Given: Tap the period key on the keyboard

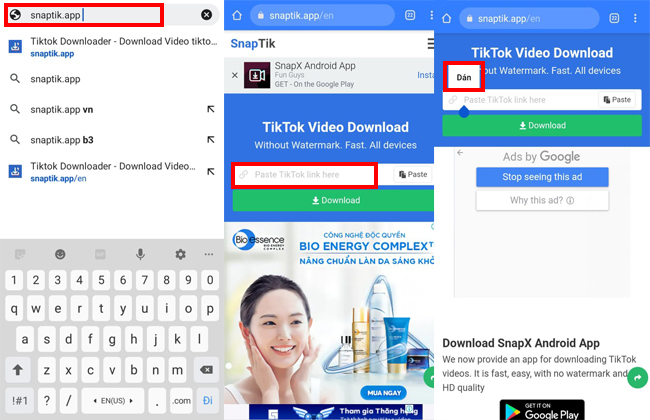Looking at the screenshot, I should coord(157,401).
